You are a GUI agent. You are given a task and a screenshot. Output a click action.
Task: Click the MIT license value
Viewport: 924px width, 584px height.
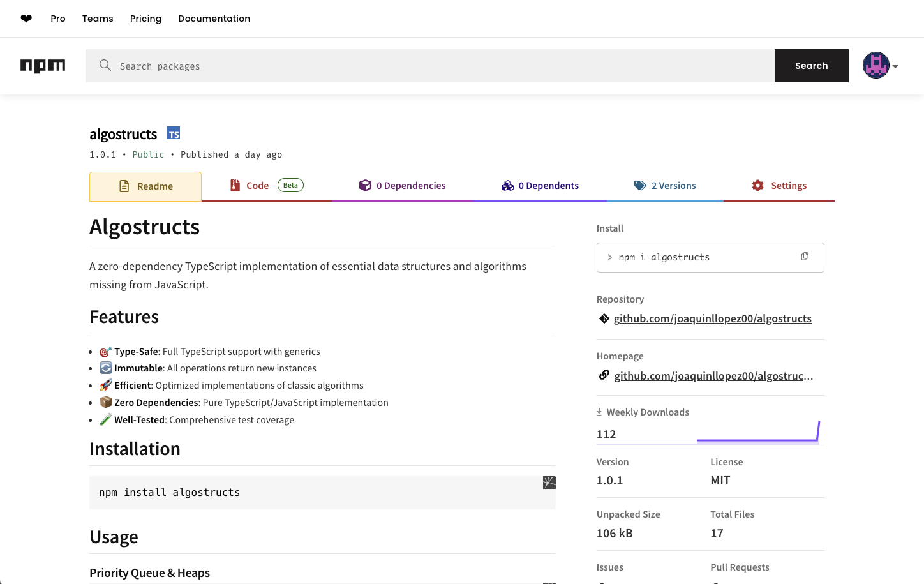pyautogui.click(x=720, y=481)
